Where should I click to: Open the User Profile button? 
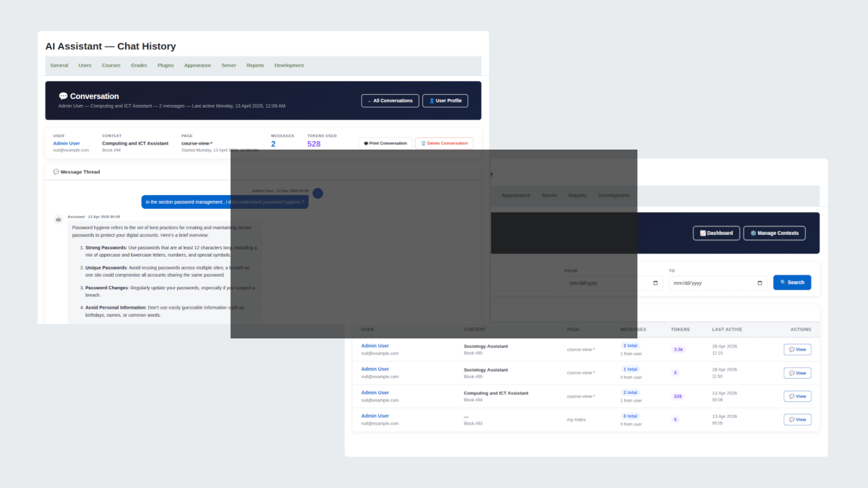445,100
